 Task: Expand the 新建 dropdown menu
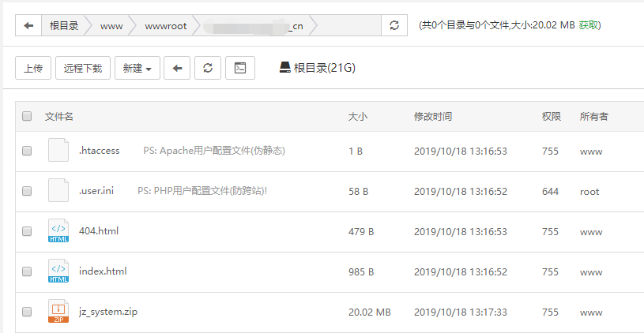tap(137, 69)
